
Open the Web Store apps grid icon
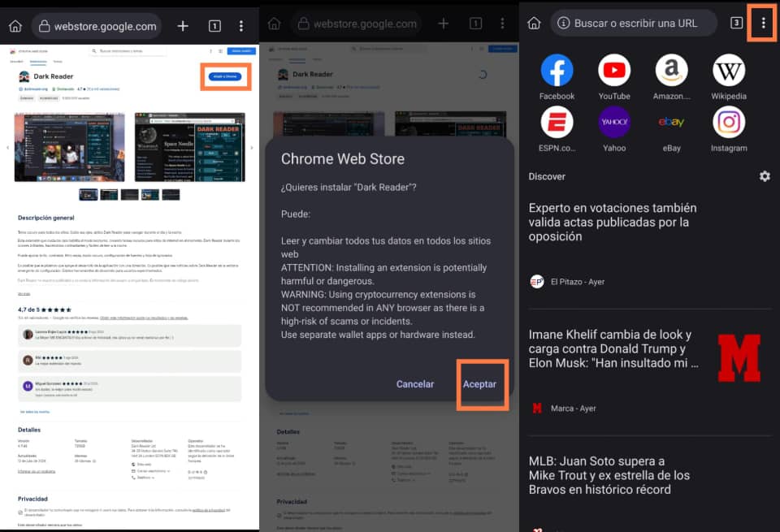point(220,50)
